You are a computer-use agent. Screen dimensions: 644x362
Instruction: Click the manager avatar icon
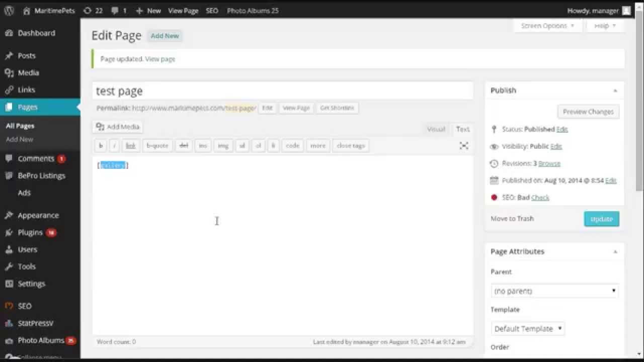pos(626,11)
